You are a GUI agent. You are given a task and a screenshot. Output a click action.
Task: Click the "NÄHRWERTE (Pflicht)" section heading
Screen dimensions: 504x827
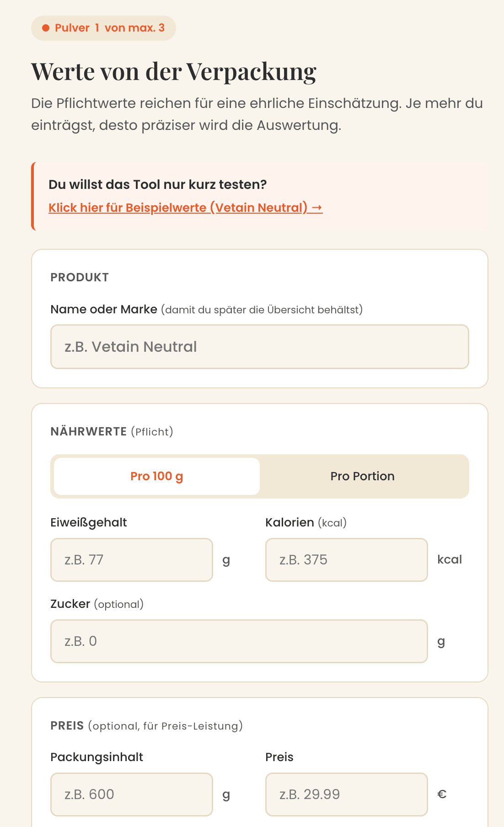tap(112, 431)
